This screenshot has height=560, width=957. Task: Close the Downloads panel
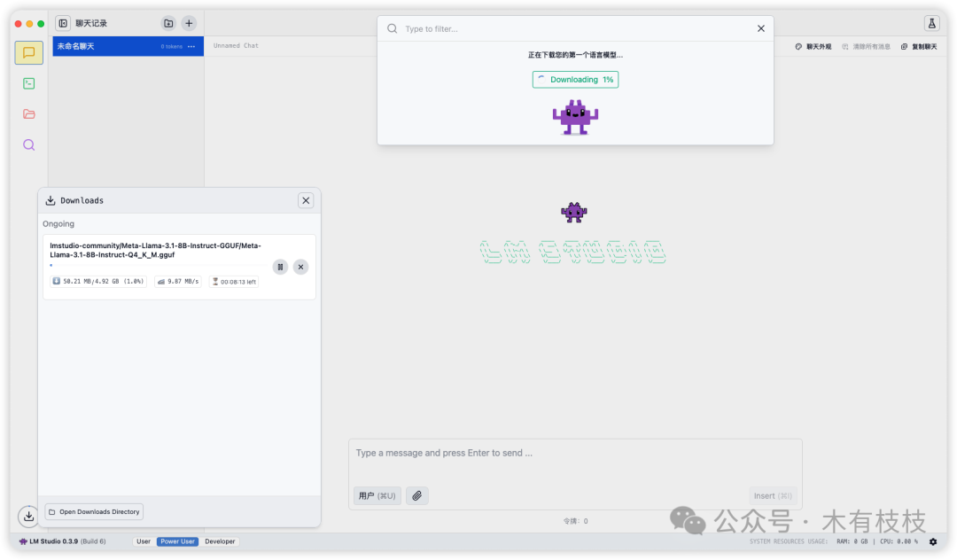pos(306,200)
